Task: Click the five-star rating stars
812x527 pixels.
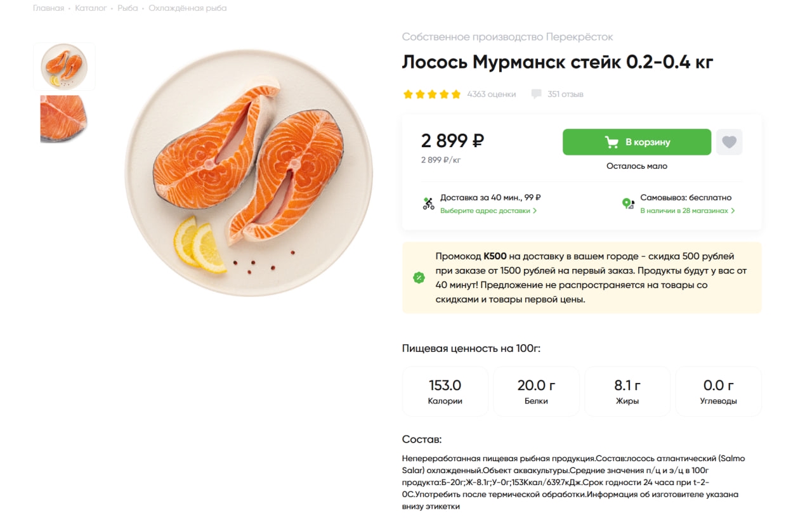Action: coord(431,94)
